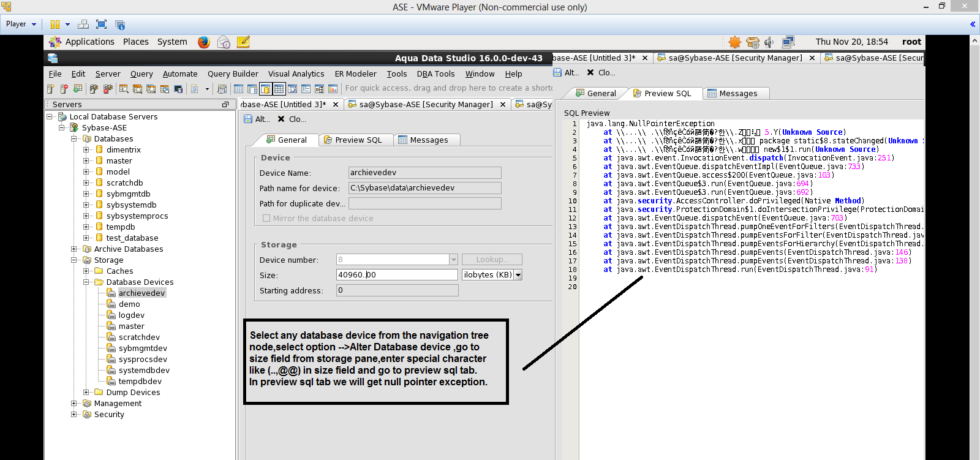Click the Path name for device field
Viewport: 980px width, 460px height.
(425, 188)
